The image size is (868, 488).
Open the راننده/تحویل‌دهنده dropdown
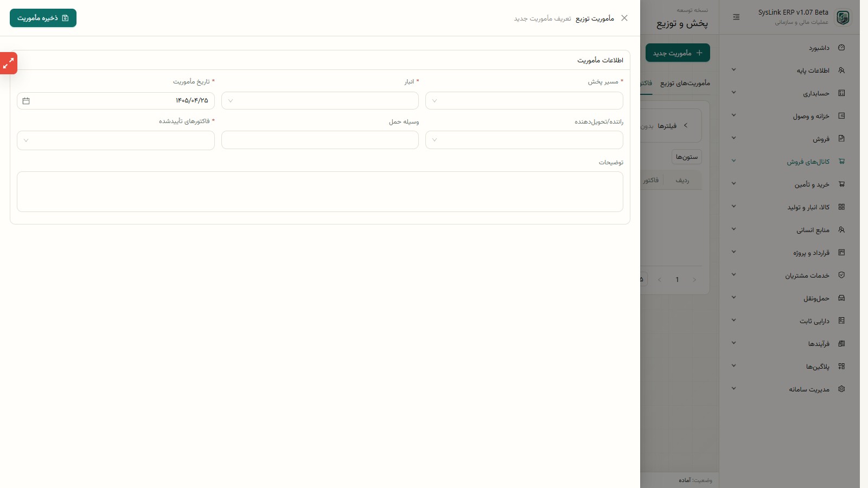click(x=524, y=140)
